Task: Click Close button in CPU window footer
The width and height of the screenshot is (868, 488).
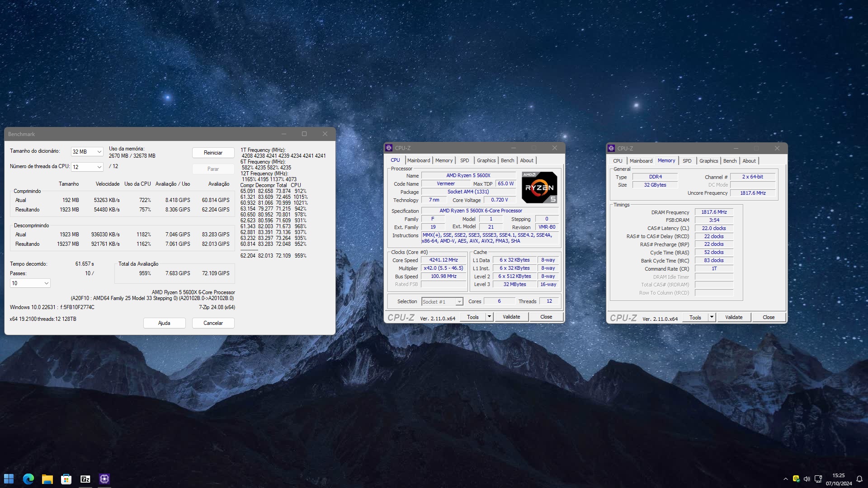Action: pos(546,317)
